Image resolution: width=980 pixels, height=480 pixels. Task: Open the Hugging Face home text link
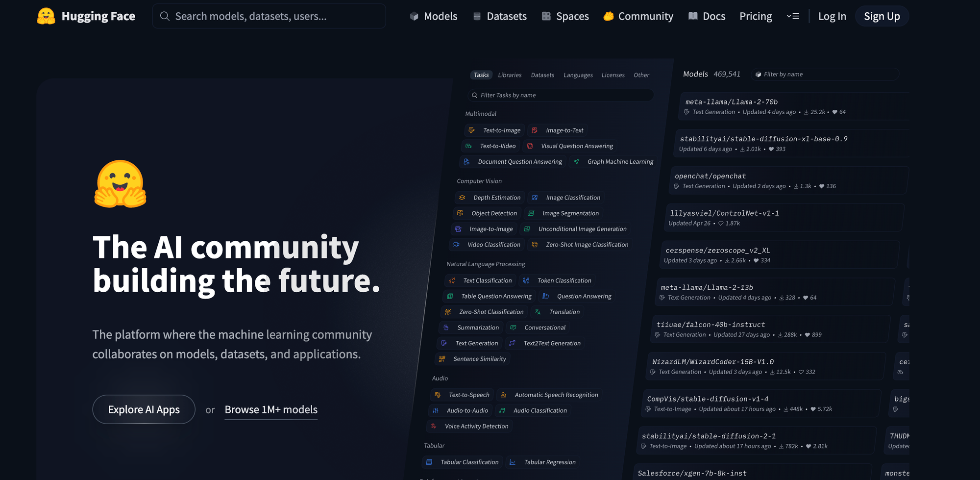coord(98,16)
